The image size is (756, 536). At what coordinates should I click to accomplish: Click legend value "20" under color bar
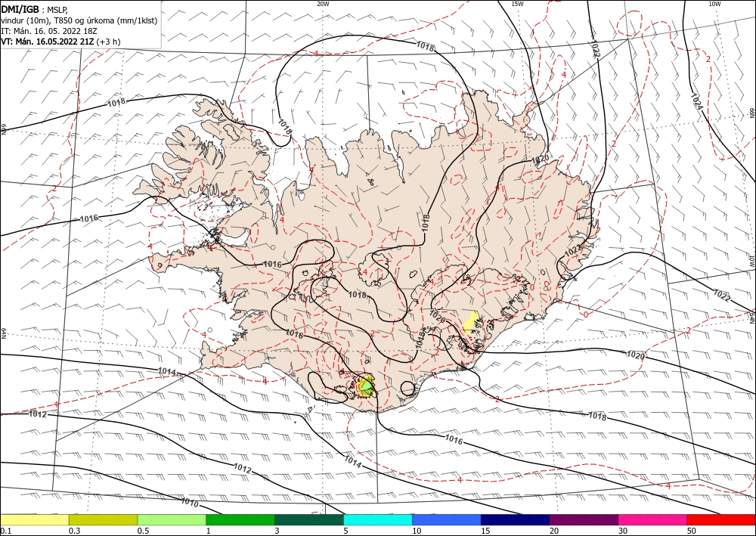coord(554,531)
